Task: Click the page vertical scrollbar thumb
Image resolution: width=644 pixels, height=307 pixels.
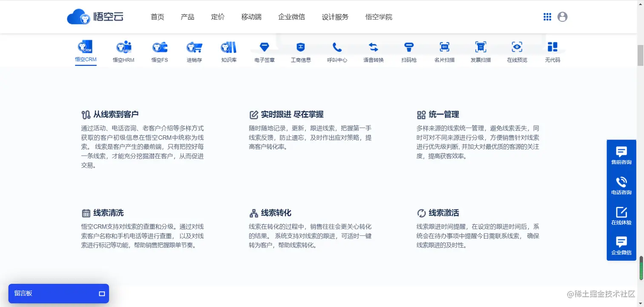Action: click(x=640, y=55)
